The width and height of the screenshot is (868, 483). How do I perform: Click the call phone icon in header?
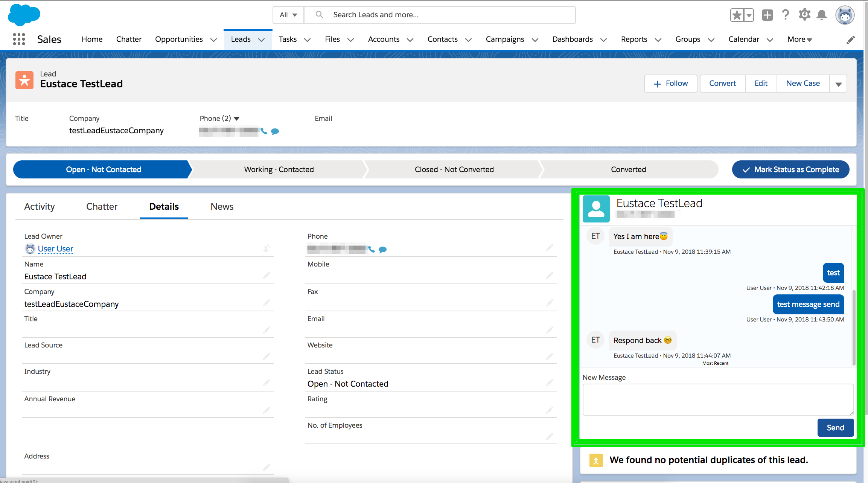(264, 131)
